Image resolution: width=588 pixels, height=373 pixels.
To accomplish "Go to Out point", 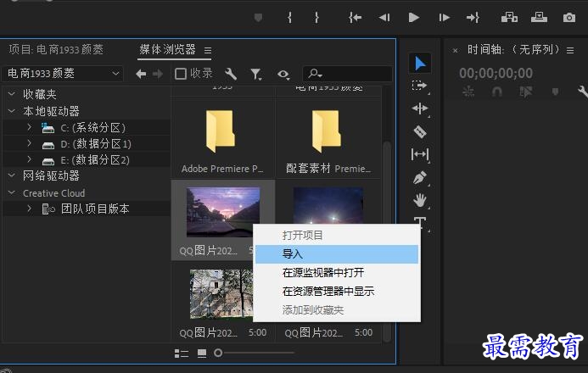I will click(473, 18).
